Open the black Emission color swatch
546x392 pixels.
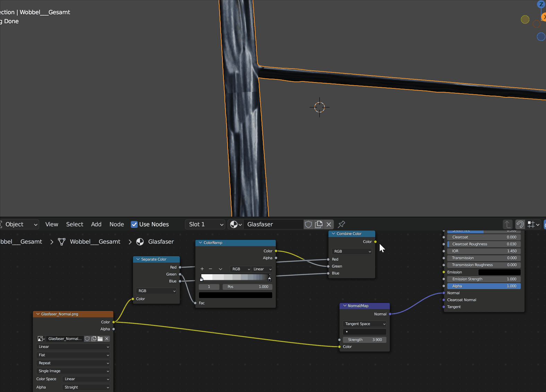[499, 272]
